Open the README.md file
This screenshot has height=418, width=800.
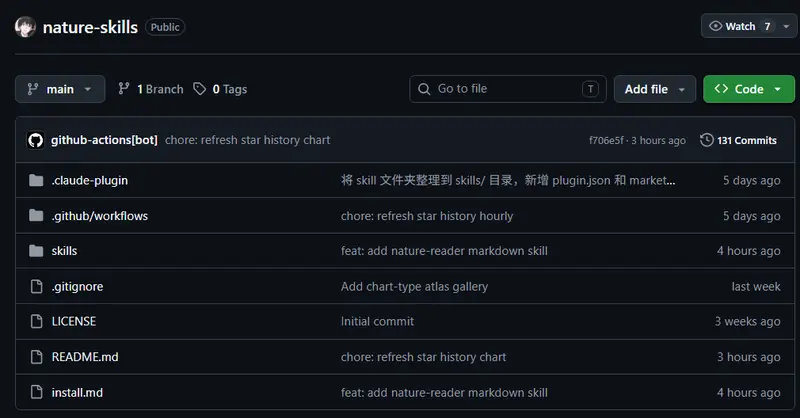coord(85,357)
